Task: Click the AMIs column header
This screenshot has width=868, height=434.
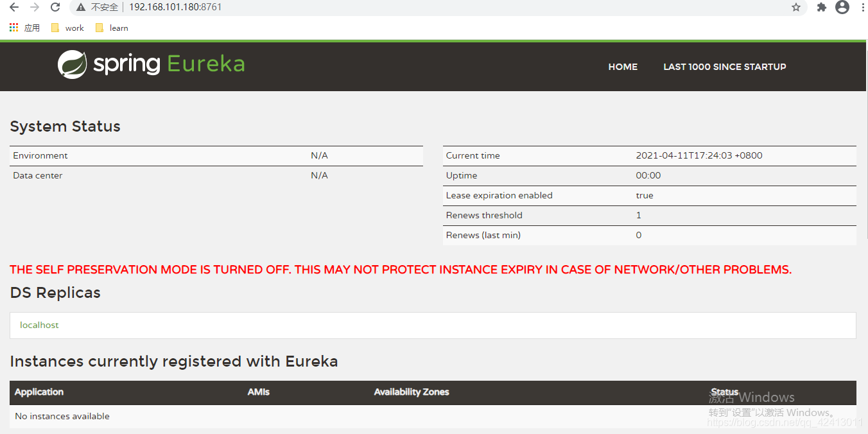Action: click(259, 392)
